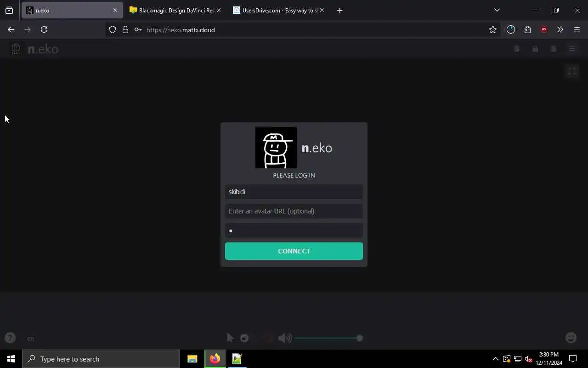The image size is (588, 368).
Task: Close the n.eko tab
Action: (x=115, y=10)
